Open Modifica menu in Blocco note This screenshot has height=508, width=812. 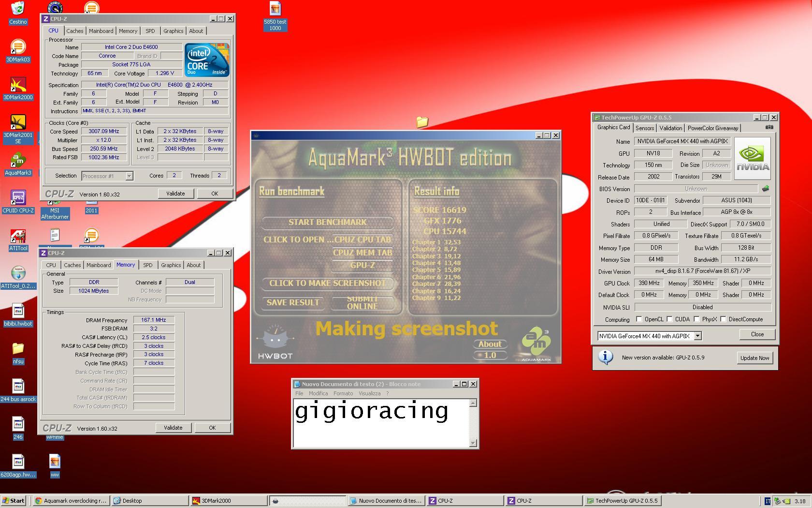(319, 393)
